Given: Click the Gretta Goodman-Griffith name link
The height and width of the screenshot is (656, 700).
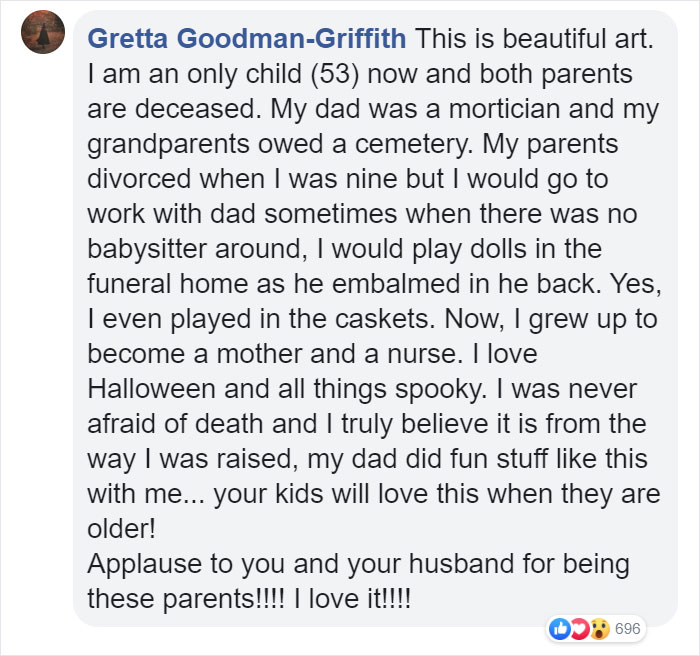Looking at the screenshot, I should coord(247,38).
